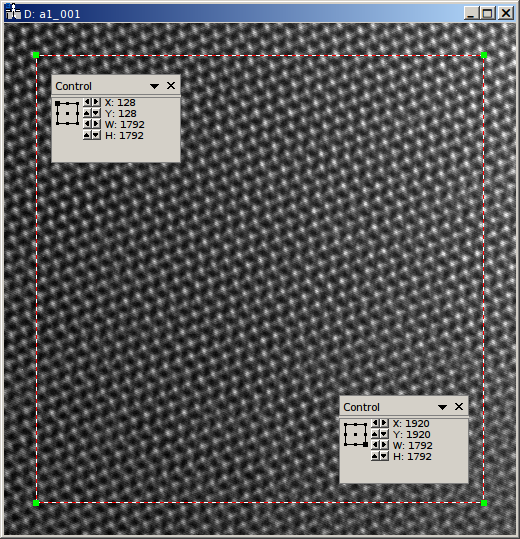Click left arrow beside X: 1920
The image size is (520, 539).
(x=375, y=423)
